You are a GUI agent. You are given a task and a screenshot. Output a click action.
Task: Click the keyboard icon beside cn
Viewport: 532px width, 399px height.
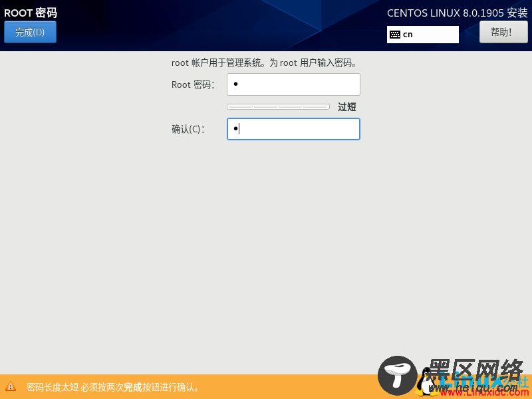[395, 35]
